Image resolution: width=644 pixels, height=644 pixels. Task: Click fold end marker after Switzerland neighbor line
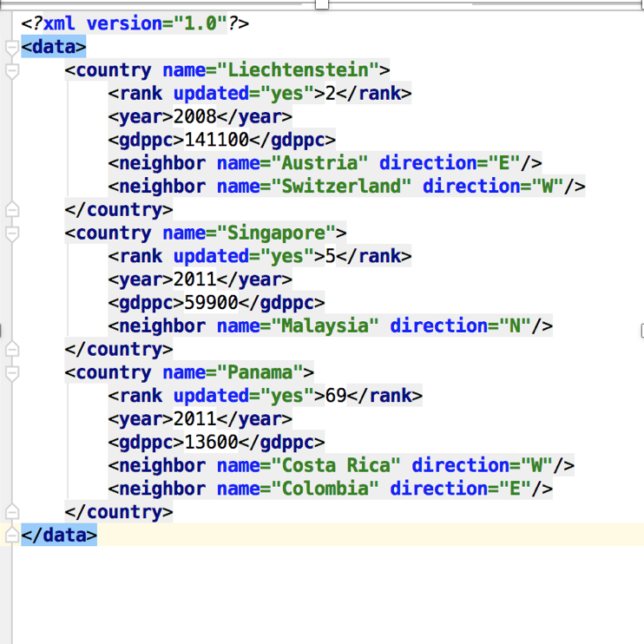[12, 209]
